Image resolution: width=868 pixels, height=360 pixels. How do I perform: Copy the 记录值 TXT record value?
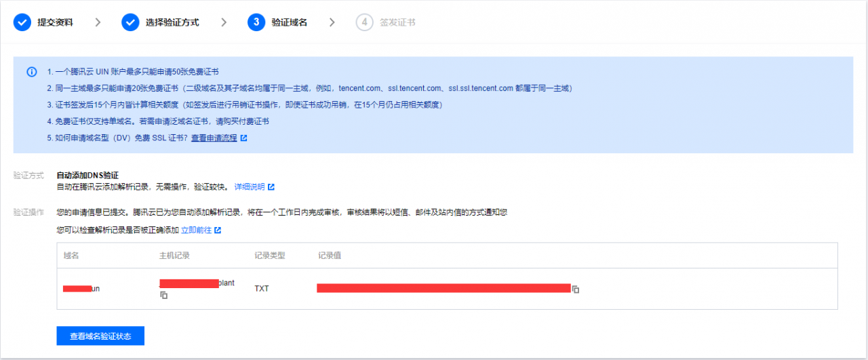pos(576,289)
